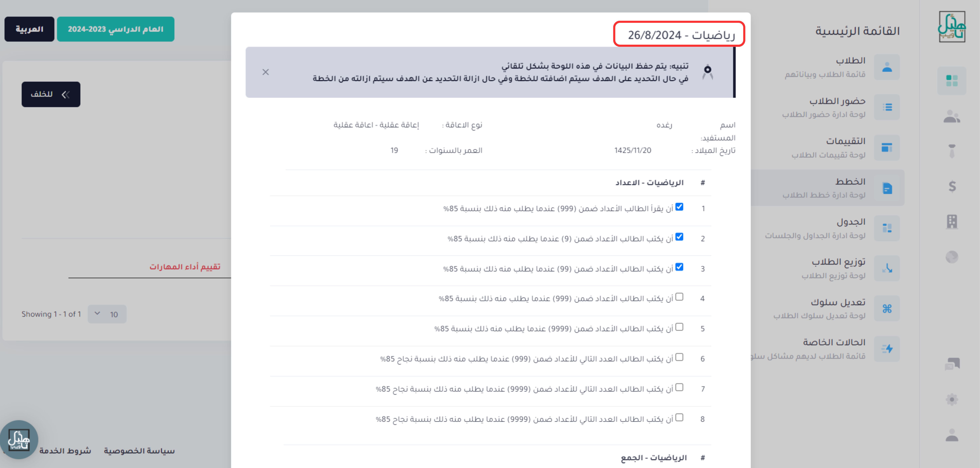Open the dashboard grid icon in rail
The height and width of the screenshot is (468, 980).
tap(952, 81)
